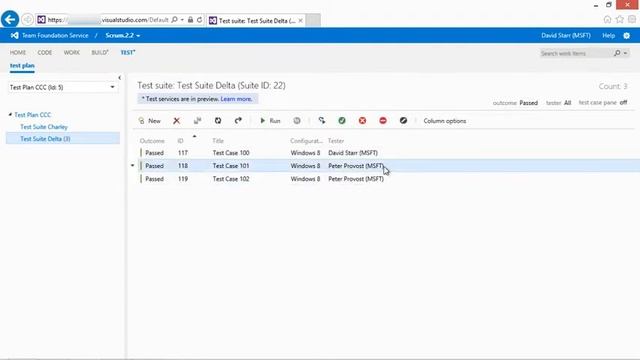Select the Test Case 102 row
Viewport: 640px width, 360px height.
click(x=386, y=179)
